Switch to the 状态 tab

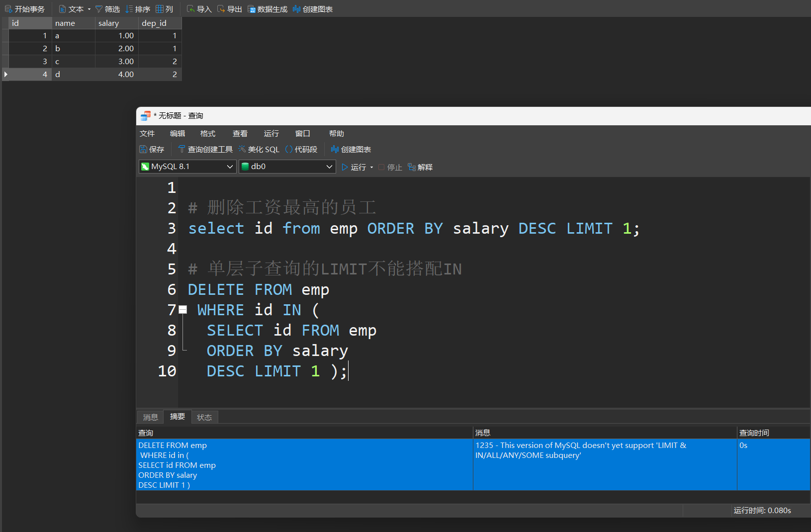[204, 417]
